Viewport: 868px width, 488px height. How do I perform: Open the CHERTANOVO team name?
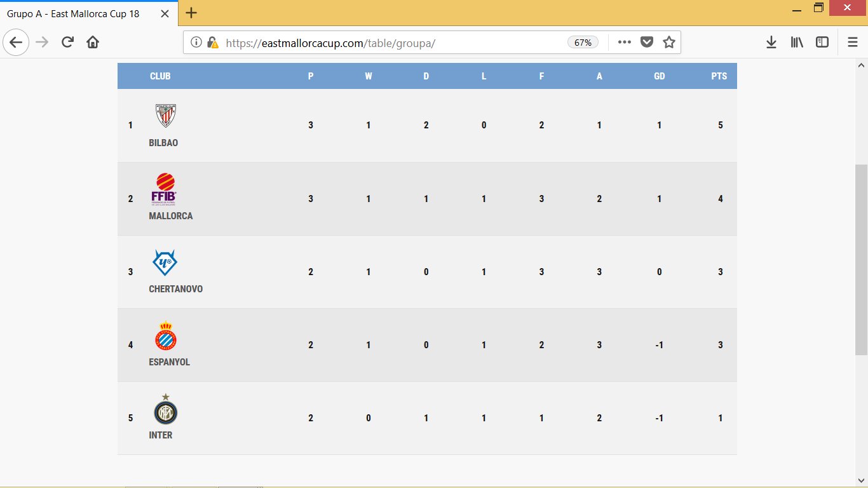point(176,289)
